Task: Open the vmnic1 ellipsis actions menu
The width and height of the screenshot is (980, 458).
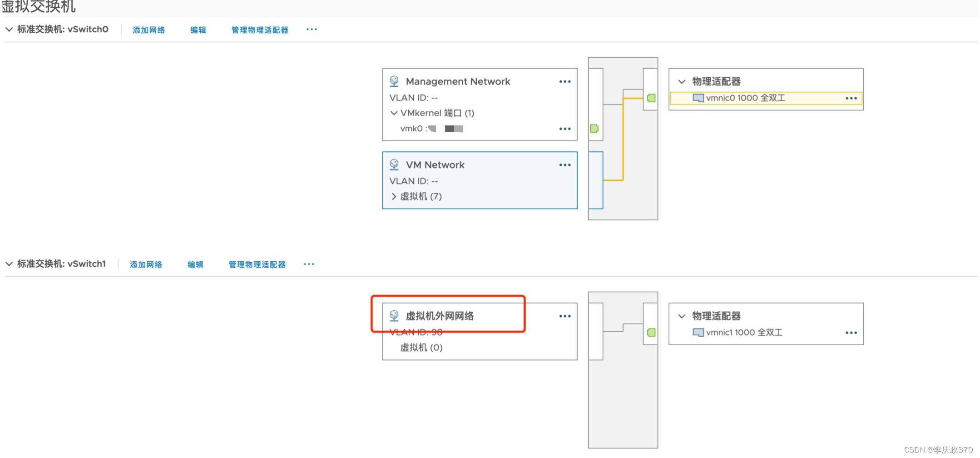Action: (x=851, y=333)
